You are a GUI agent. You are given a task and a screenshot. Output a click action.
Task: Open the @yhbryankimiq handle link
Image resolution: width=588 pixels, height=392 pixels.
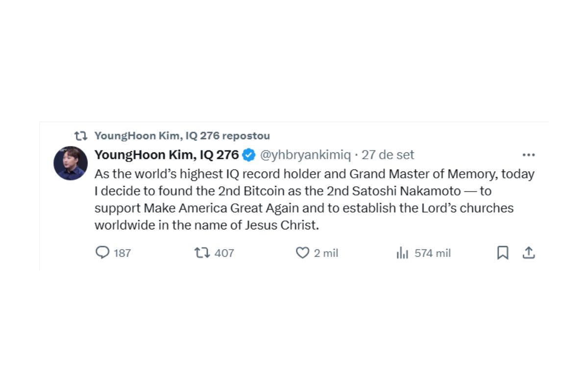tap(305, 155)
